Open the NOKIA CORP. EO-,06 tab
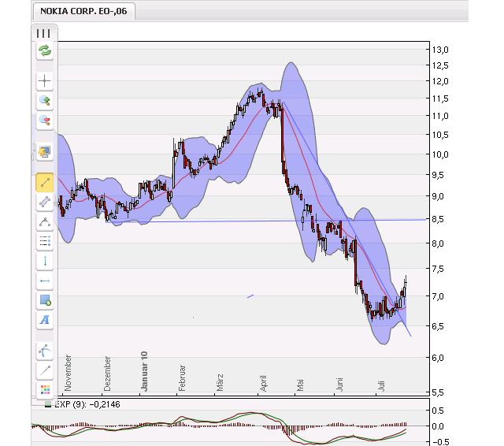Image resolution: width=504 pixels, height=446 pixels. pos(83,11)
